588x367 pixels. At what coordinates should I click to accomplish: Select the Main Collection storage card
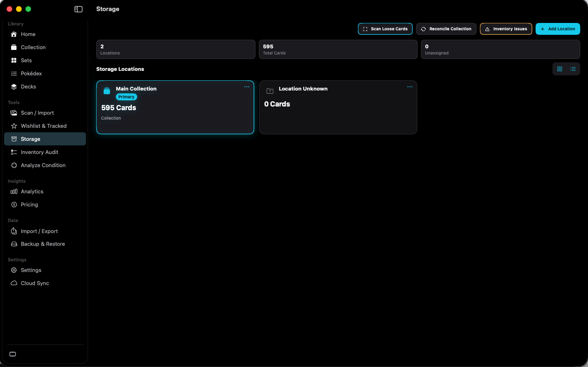(175, 107)
